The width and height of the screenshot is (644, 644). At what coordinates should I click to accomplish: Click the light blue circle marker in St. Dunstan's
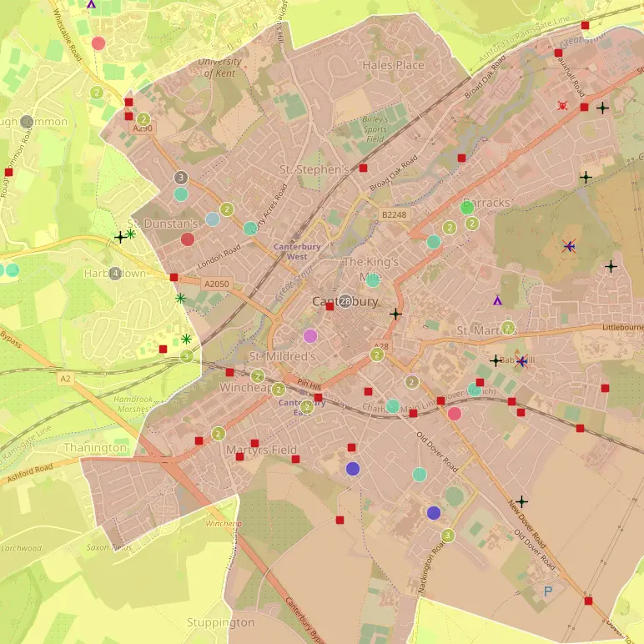(x=213, y=219)
